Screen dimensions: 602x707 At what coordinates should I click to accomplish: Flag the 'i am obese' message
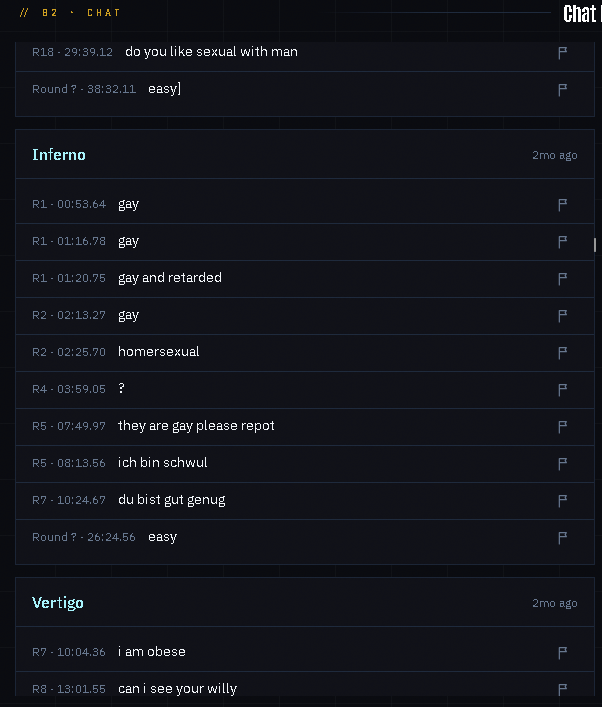(562, 652)
